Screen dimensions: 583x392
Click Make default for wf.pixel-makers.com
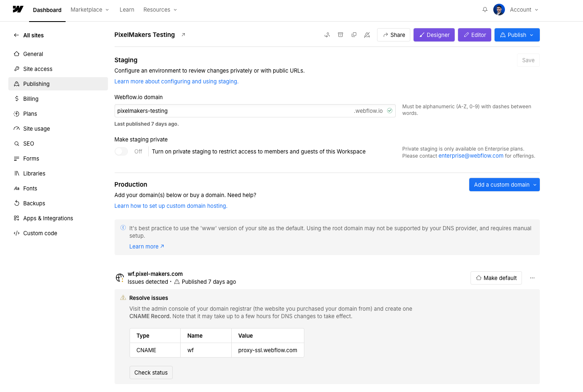[x=496, y=278]
